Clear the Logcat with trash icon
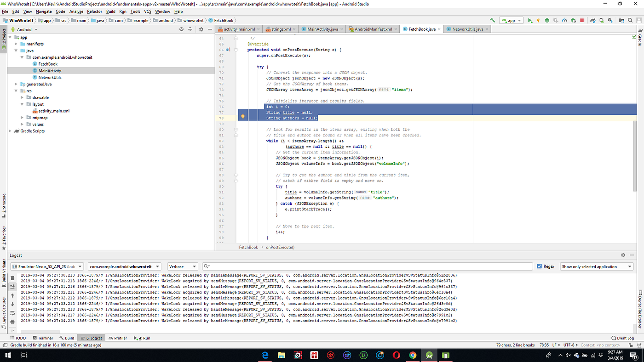Screen dimensions: 644x362 (12, 278)
